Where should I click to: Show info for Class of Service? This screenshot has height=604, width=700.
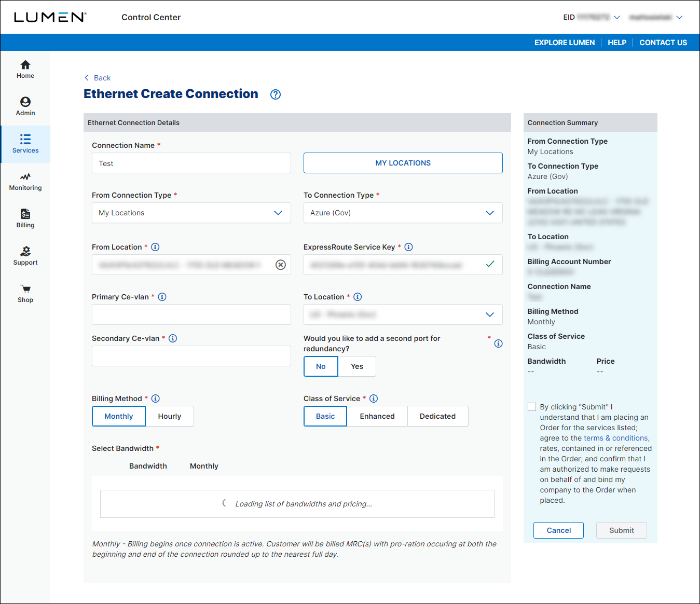pos(374,399)
